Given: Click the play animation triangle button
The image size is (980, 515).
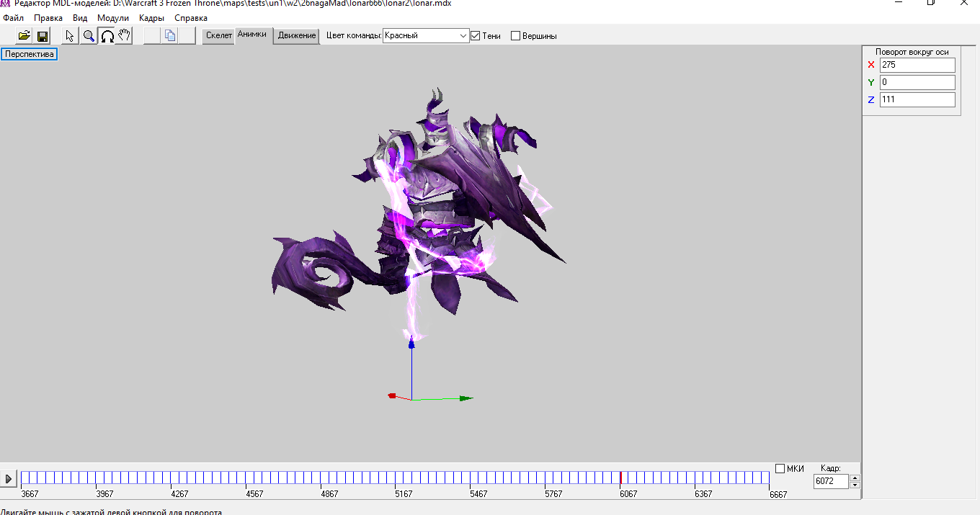Looking at the screenshot, I should [9, 478].
